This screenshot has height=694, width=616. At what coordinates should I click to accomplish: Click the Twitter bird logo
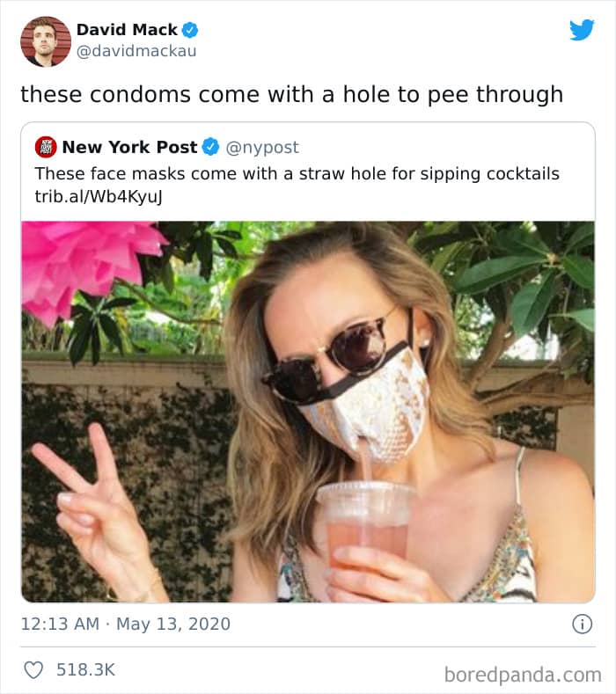click(582, 30)
